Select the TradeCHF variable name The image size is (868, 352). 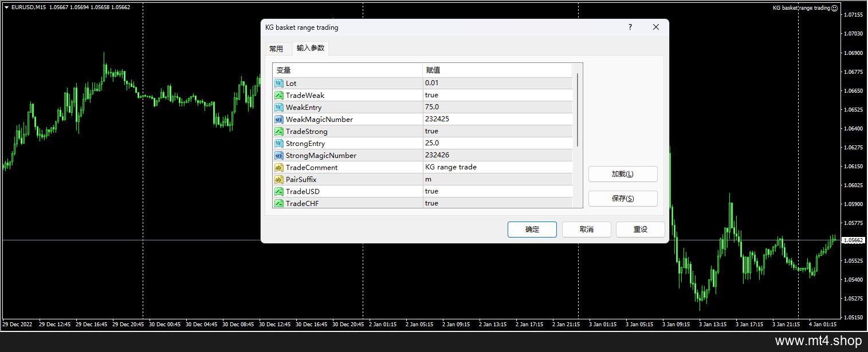click(x=303, y=203)
